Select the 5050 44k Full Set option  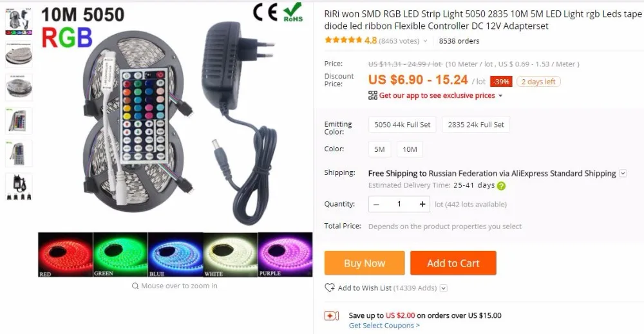[x=402, y=125]
